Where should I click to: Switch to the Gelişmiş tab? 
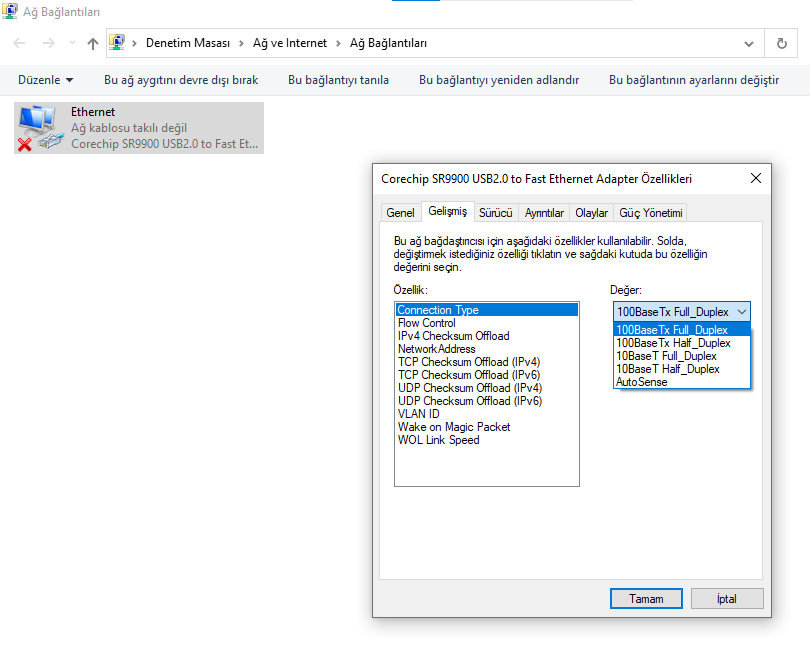[448, 212]
